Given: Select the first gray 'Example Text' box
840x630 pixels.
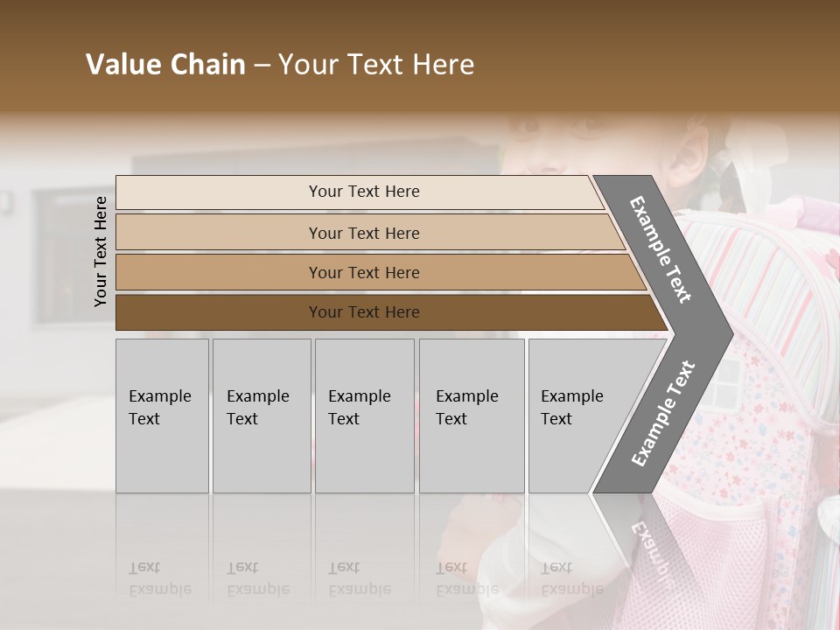Looking at the screenshot, I should (x=162, y=416).
